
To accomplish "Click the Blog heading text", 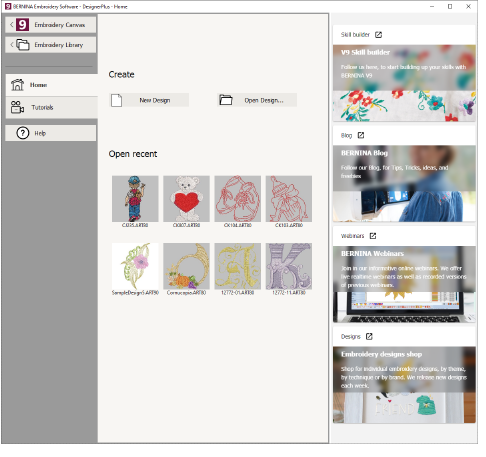I will point(346,135).
